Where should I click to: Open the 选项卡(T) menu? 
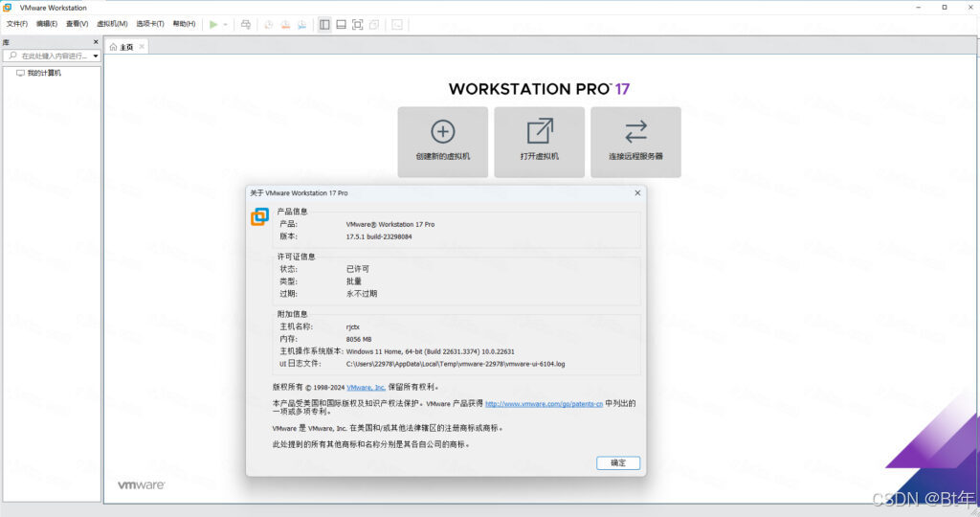coord(150,24)
